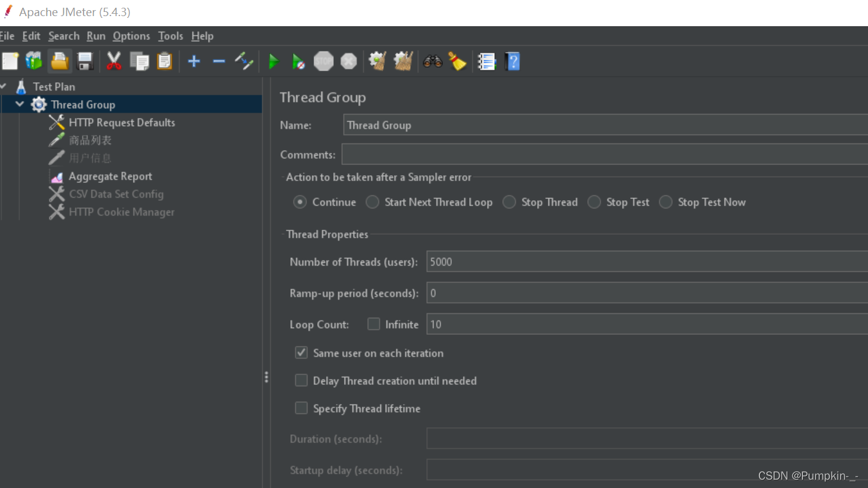The height and width of the screenshot is (488, 868).
Task: Click the Thread Group gear icon
Action: (x=39, y=104)
